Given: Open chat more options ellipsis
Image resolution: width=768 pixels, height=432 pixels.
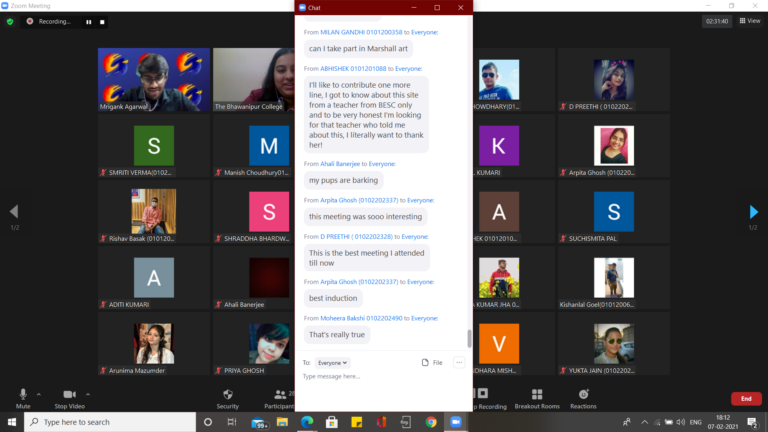Looking at the screenshot, I should coord(459,362).
